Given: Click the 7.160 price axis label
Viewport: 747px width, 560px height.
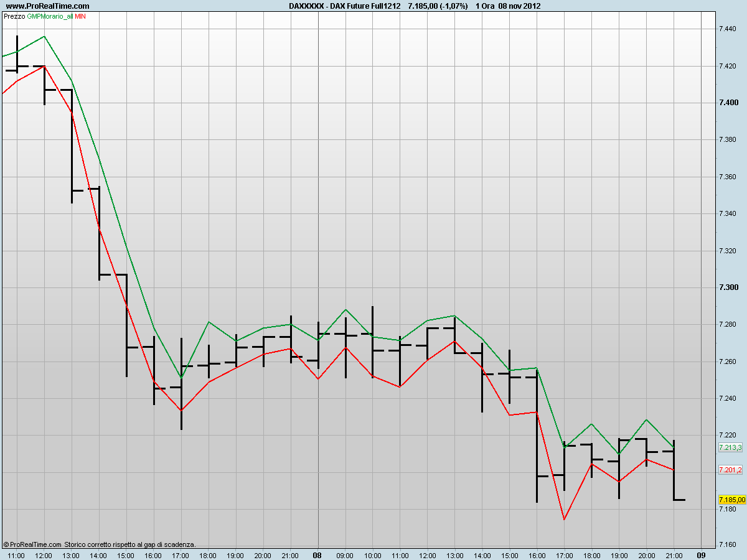Looking at the screenshot, I should tap(727, 546).
